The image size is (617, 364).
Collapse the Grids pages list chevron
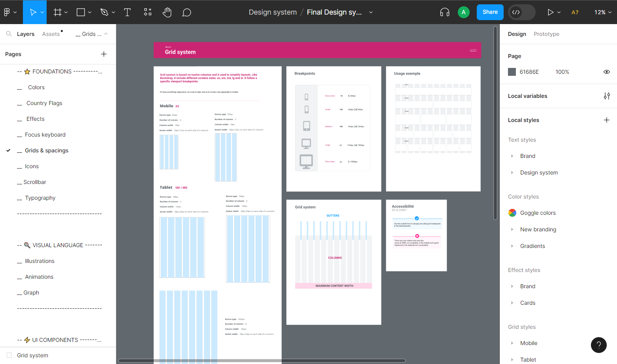[x=106, y=34]
